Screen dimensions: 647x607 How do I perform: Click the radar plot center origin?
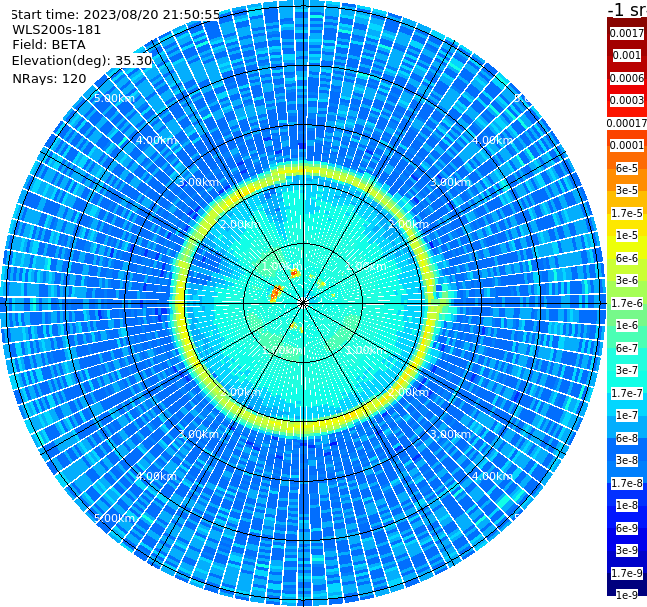pyautogui.click(x=303, y=303)
